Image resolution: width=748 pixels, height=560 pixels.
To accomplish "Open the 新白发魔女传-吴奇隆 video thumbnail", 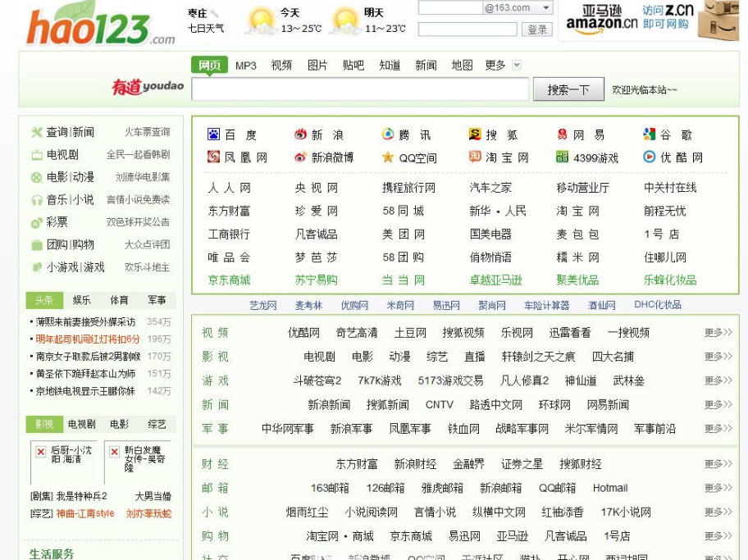I will coord(138,462).
